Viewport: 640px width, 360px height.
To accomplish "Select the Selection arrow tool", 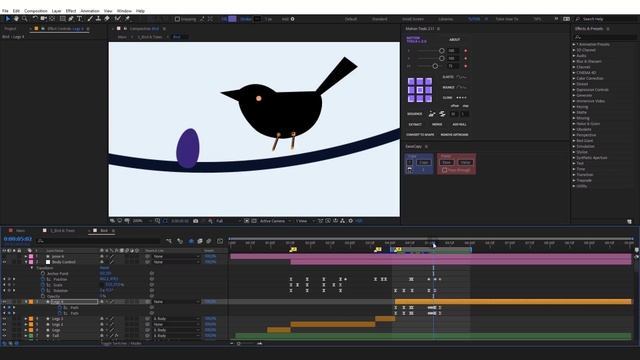I will pyautogui.click(x=8, y=19).
